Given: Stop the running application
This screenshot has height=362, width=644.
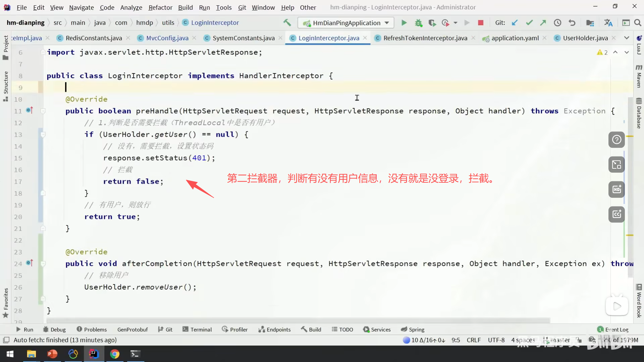Looking at the screenshot, I should [481, 23].
